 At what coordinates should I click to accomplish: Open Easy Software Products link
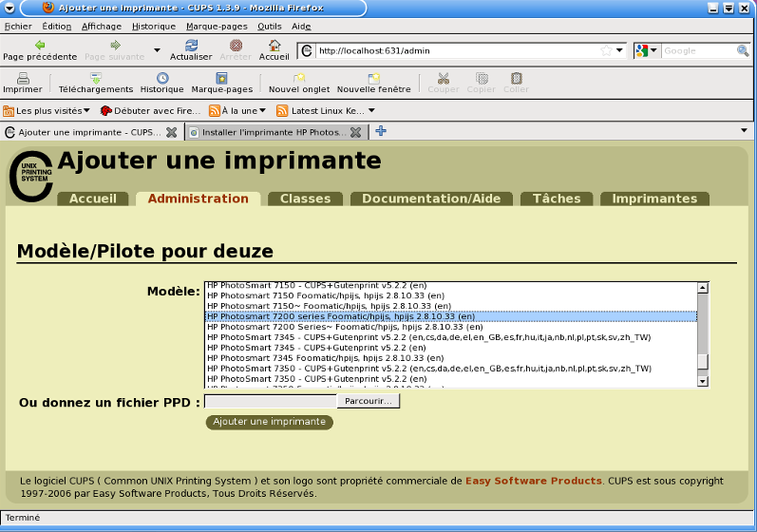coord(534,481)
